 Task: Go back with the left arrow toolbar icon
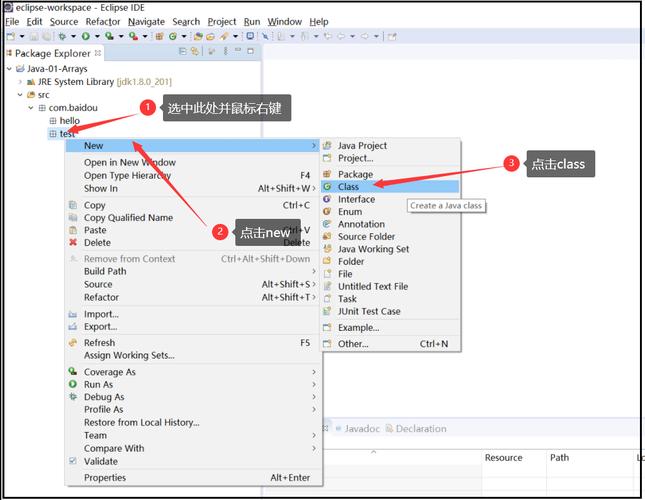coord(341,37)
